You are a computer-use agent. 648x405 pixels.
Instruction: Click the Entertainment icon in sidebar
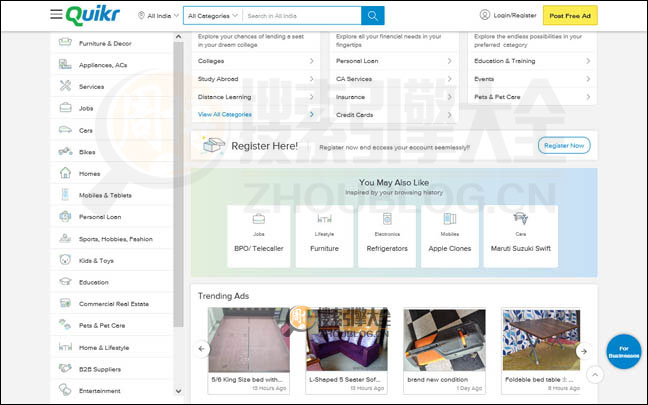(x=65, y=390)
